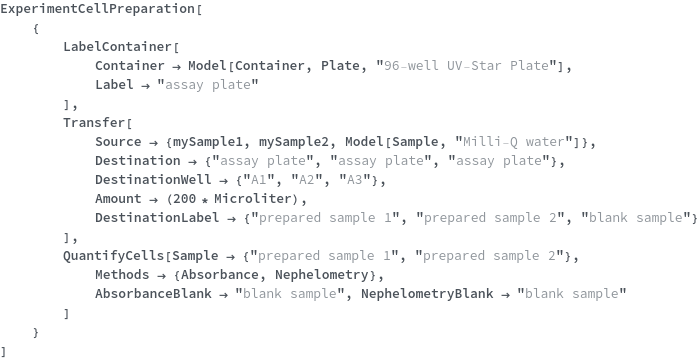This screenshot has width=699, height=360.
Task: Click the Transfer function keyword
Action: pos(94,123)
